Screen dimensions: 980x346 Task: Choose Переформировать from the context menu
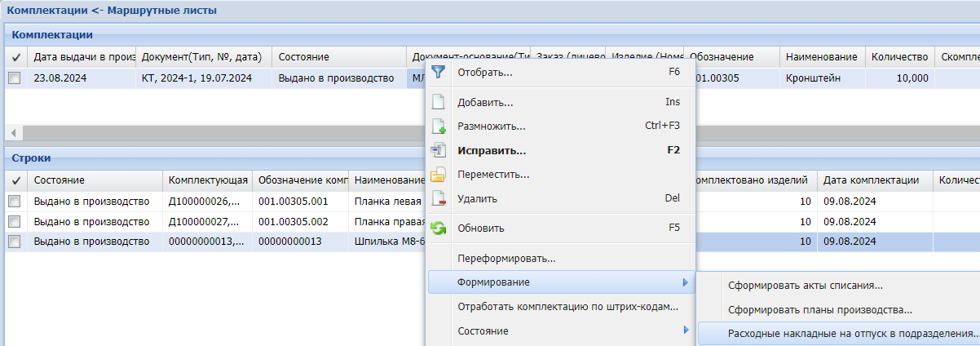pos(505,259)
